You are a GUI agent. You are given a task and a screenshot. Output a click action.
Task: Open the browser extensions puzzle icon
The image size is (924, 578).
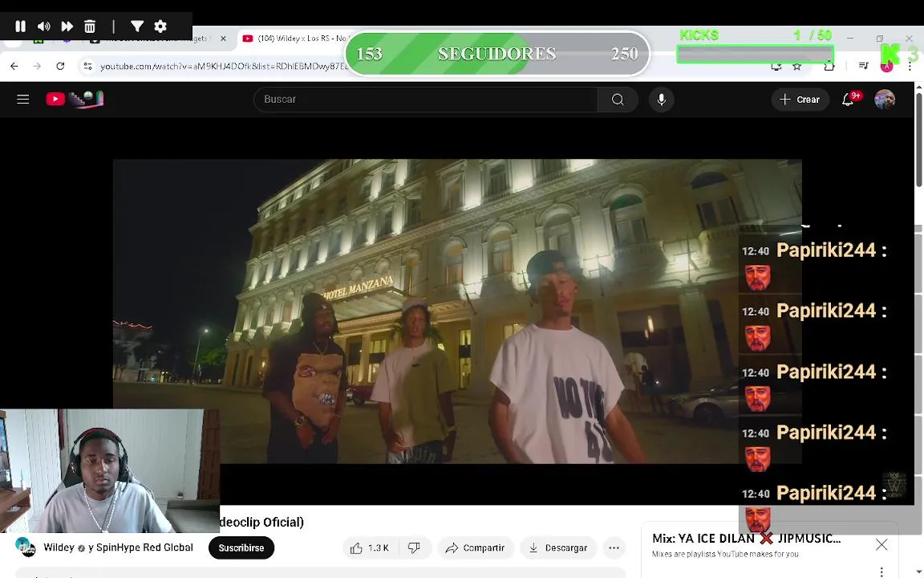pos(829,66)
